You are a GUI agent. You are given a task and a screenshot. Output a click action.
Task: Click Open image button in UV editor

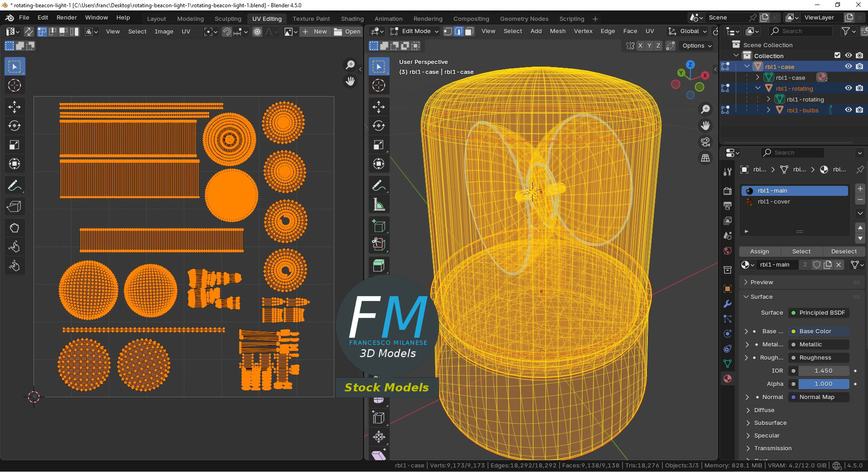point(347,32)
